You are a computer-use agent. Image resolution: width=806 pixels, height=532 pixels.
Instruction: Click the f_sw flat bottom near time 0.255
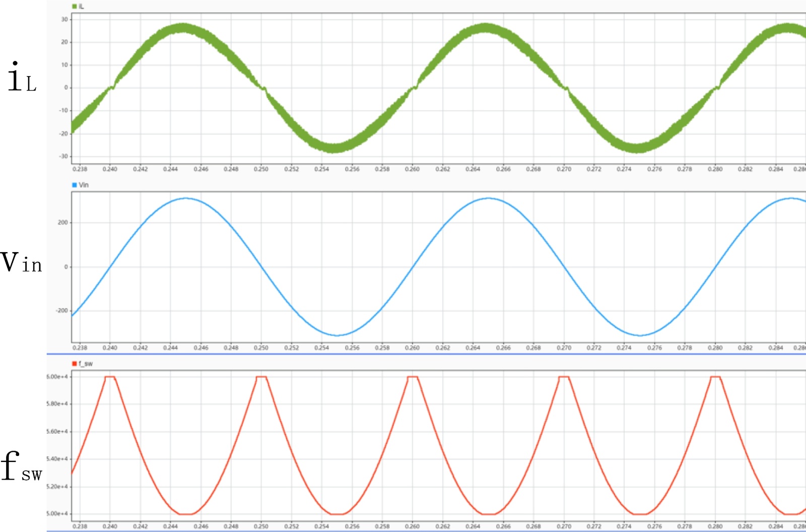click(337, 514)
